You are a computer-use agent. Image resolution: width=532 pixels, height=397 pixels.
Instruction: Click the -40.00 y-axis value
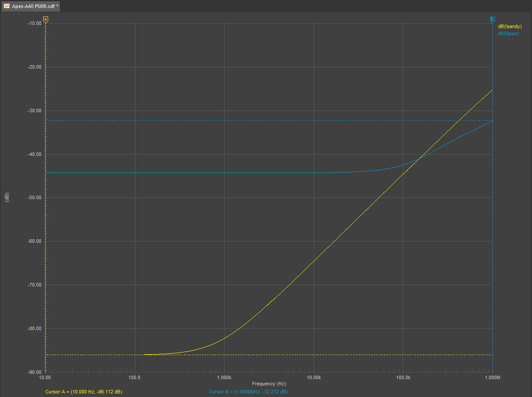click(x=34, y=154)
